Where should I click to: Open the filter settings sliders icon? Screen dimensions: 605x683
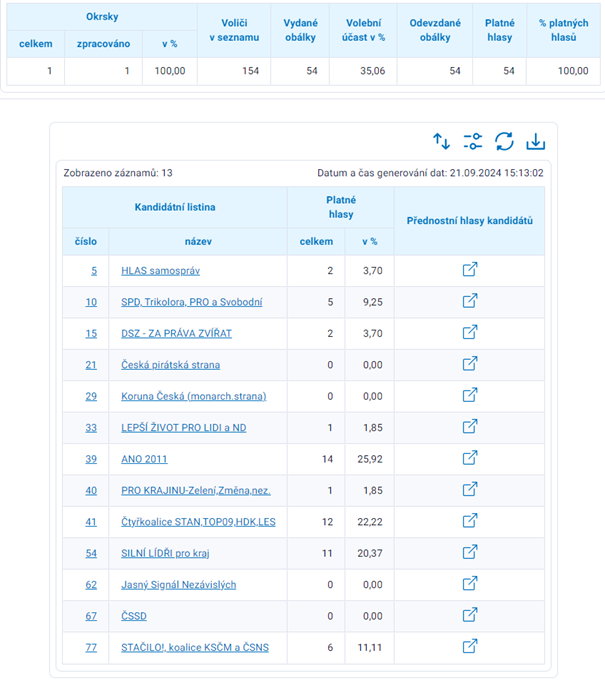(473, 142)
